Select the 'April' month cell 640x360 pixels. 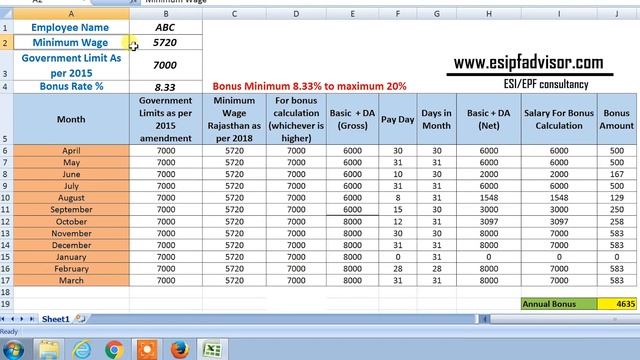tap(71, 151)
